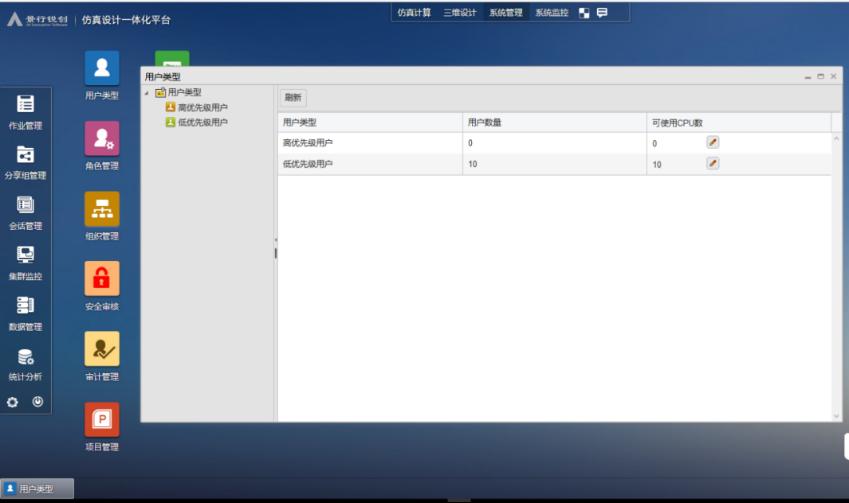849x503 pixels.
Task: Launch 项目管理 desktop icon
Action: (101, 419)
